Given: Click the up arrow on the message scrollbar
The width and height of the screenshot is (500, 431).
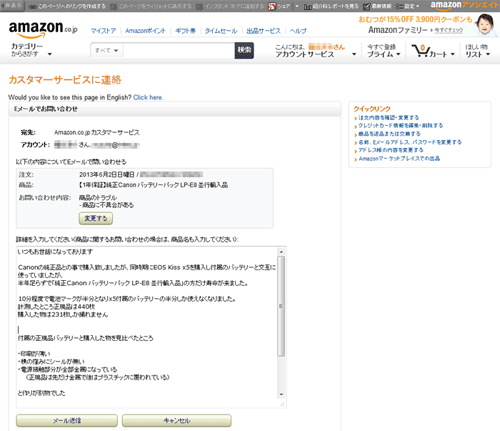Looking at the screenshot, I should [x=281, y=252].
